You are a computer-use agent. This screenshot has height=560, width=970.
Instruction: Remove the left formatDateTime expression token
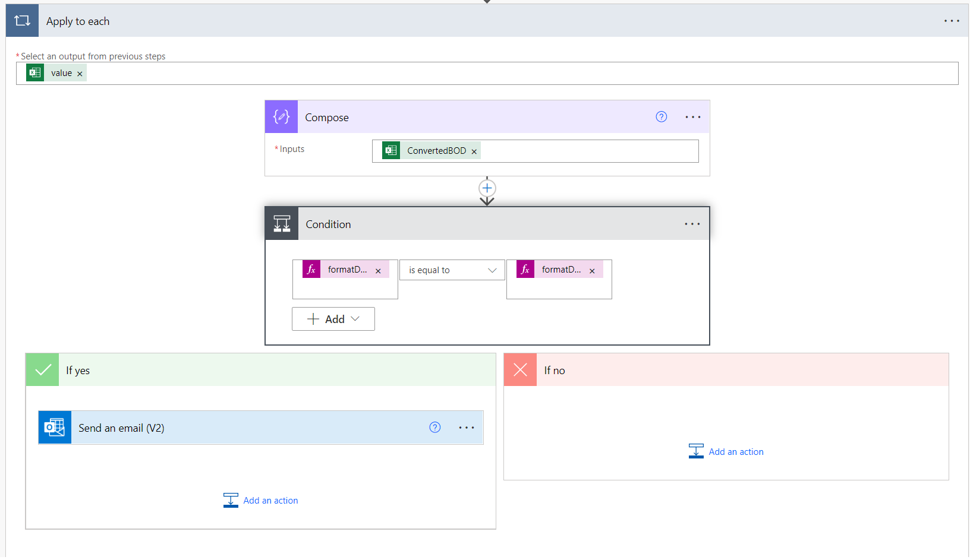point(378,271)
